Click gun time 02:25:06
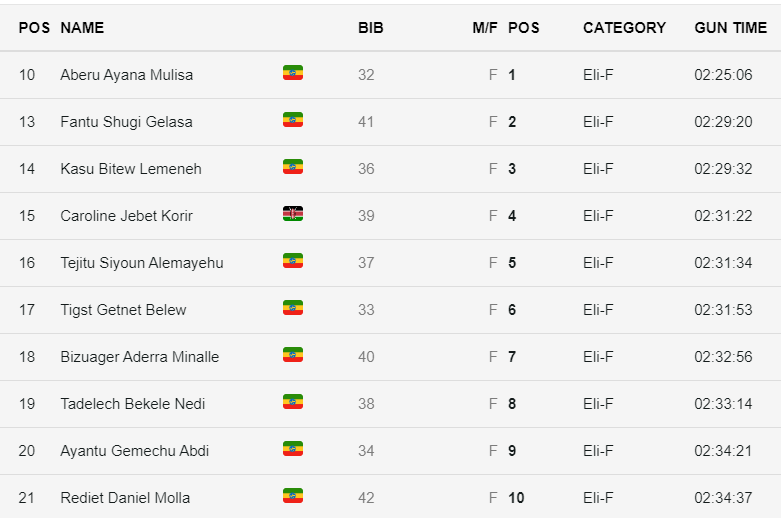Screen dimensions: 781x518 pos(723,75)
